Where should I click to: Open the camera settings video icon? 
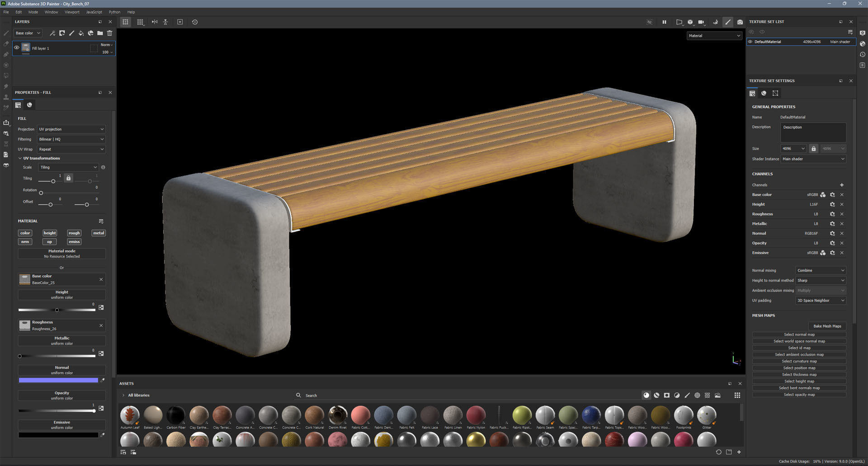click(x=701, y=22)
